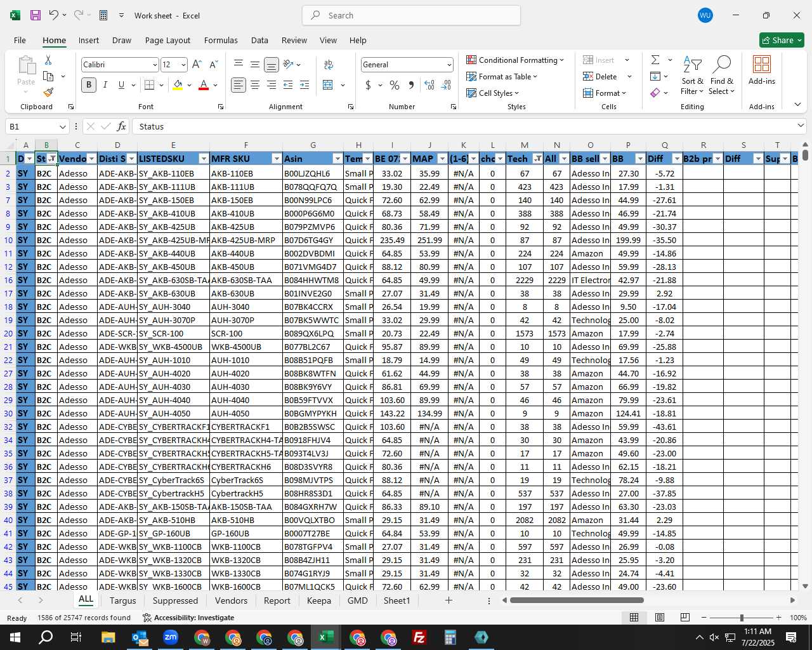Toggle Bottom Align vertical alignment
This screenshot has height=650, width=812.
click(x=272, y=64)
